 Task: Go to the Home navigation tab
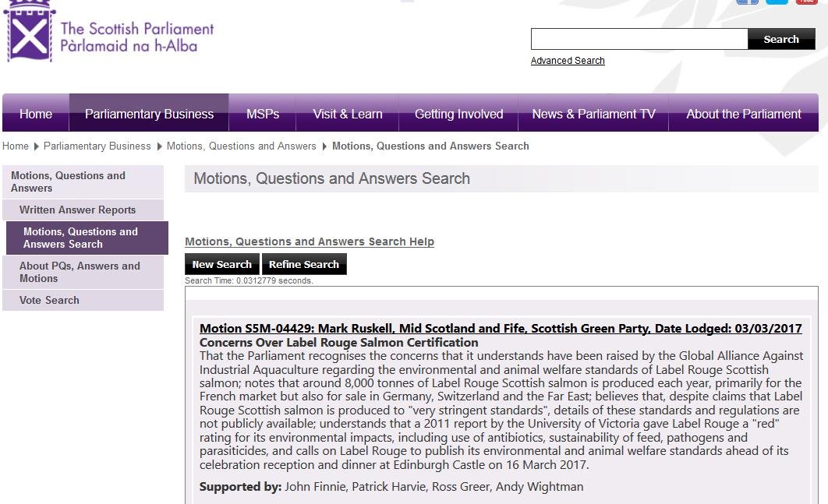[x=36, y=114]
